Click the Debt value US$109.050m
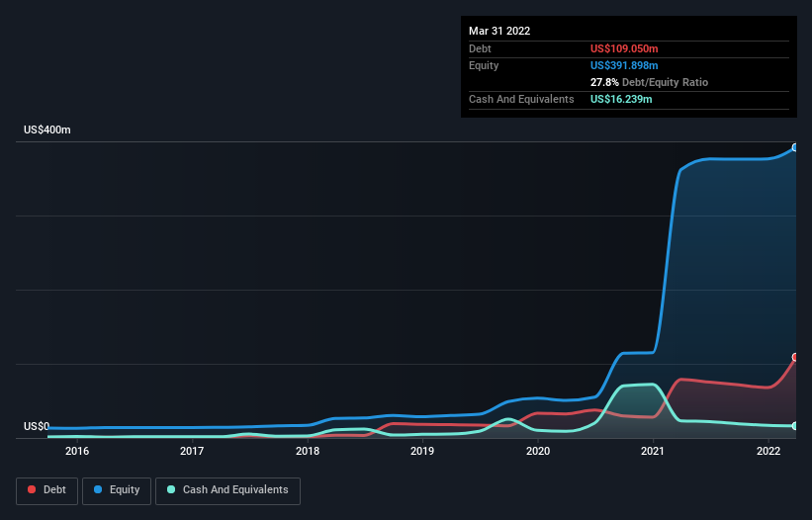This screenshot has height=520, width=812. [x=624, y=48]
